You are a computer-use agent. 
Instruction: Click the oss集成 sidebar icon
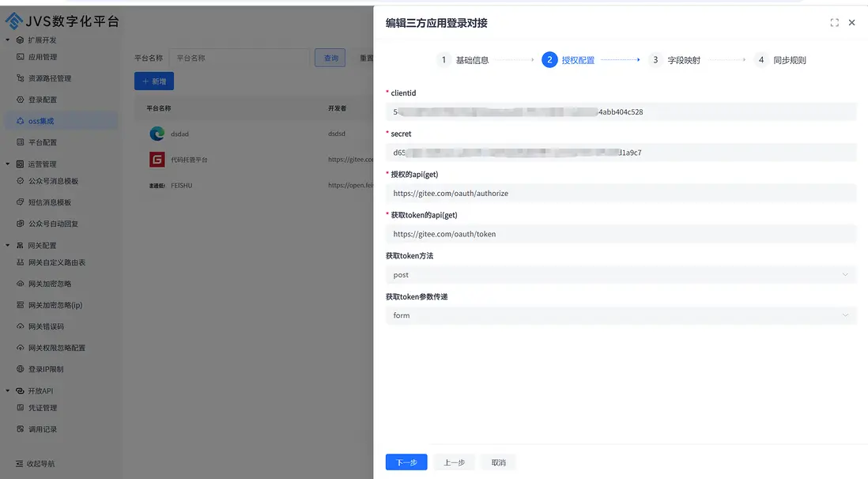(21, 121)
